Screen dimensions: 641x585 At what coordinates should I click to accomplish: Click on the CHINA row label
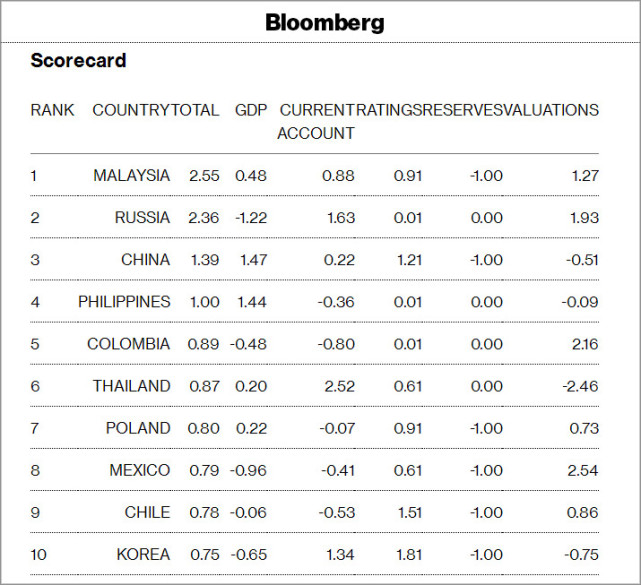[146, 260]
